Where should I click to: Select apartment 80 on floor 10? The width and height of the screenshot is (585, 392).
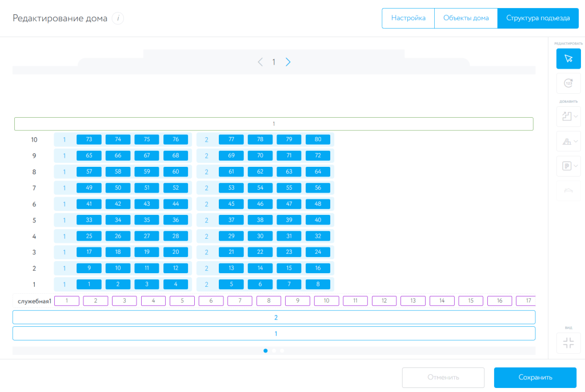[x=318, y=139]
